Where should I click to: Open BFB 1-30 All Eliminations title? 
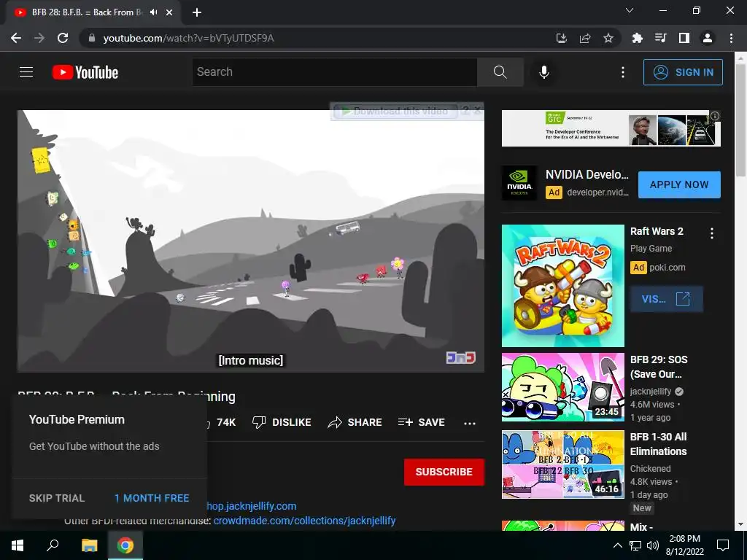coord(659,444)
